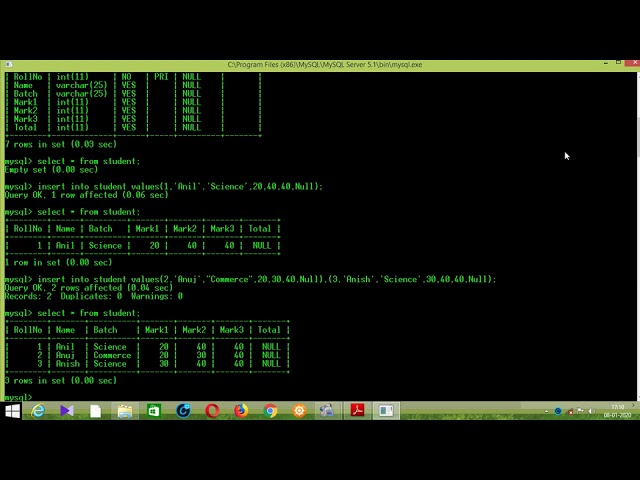Click the 'Commerce' batch cell

click(112, 355)
